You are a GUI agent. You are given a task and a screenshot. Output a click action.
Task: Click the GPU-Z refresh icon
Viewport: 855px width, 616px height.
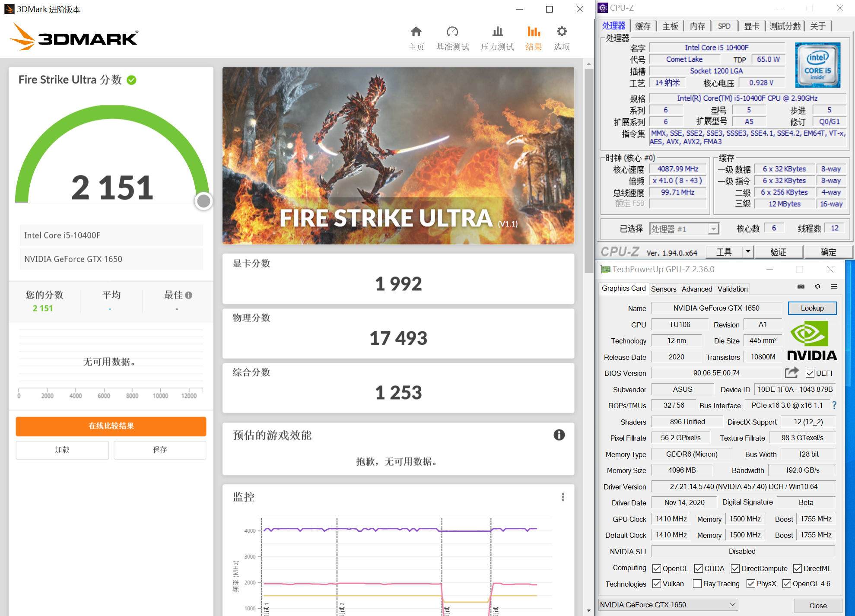(x=817, y=286)
